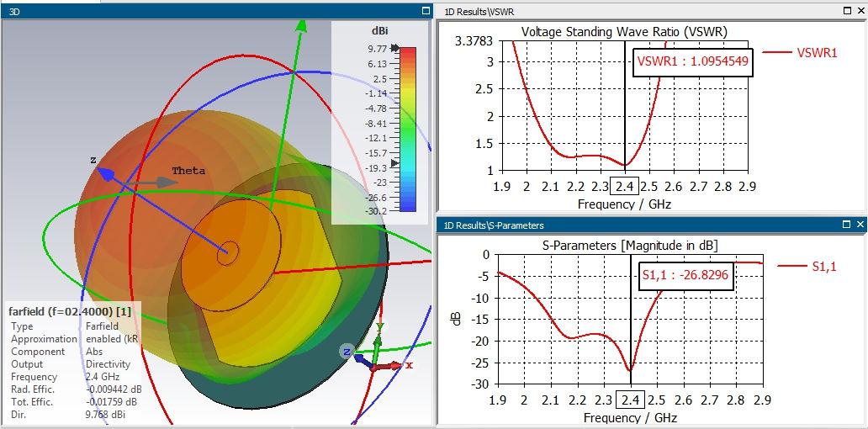The height and width of the screenshot is (429, 868).
Task: Select the 1D Results\S-Parameters window title
Action: pyautogui.click(x=494, y=225)
